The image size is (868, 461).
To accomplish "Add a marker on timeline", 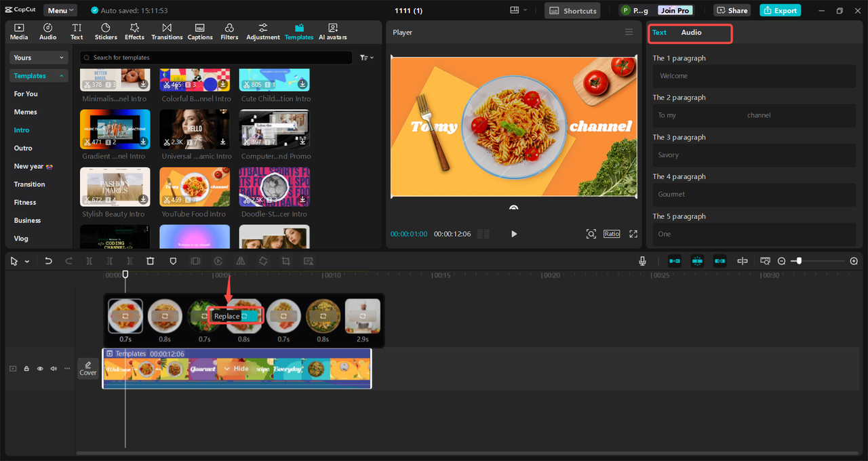I will [x=173, y=261].
